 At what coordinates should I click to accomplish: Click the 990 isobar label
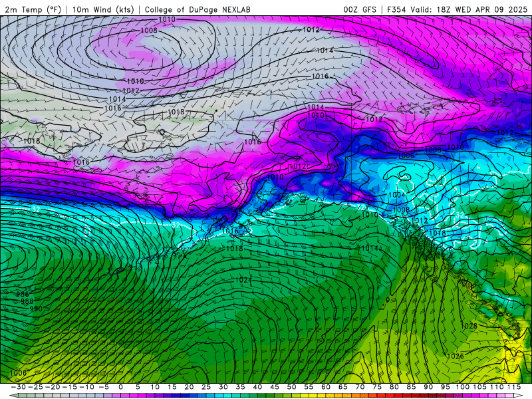click(x=36, y=309)
